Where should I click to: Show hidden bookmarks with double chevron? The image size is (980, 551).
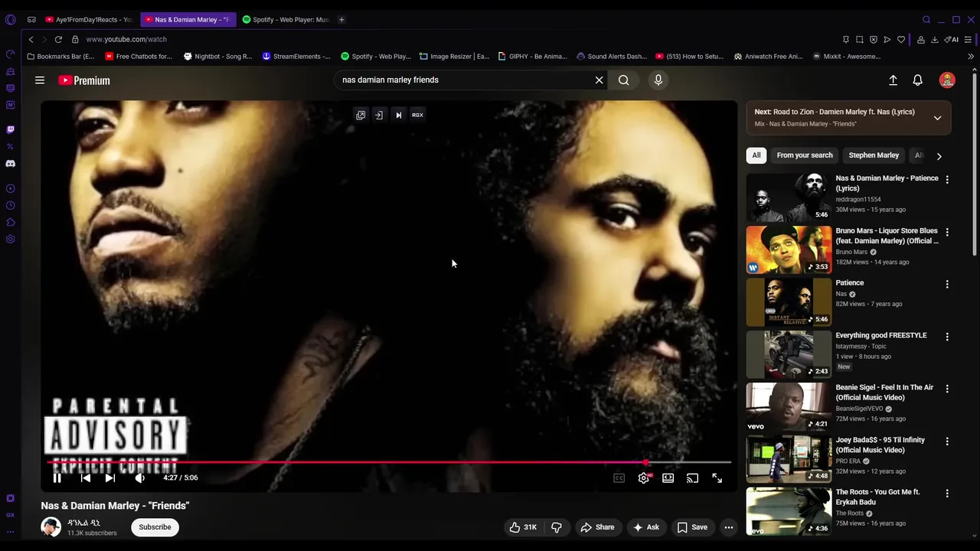click(x=971, y=56)
